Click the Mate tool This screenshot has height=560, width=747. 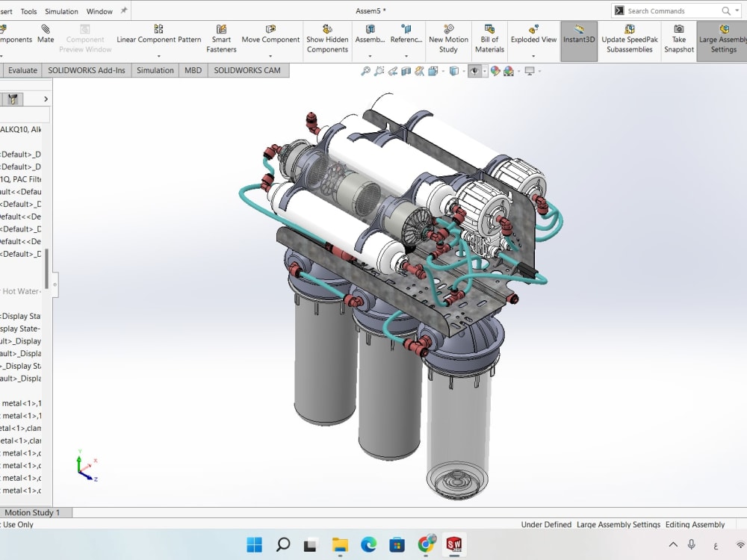click(46, 34)
